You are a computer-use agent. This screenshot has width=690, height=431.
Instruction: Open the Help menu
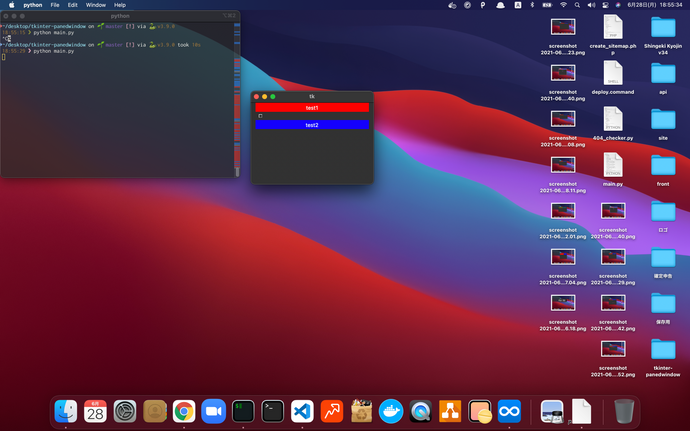tap(120, 5)
